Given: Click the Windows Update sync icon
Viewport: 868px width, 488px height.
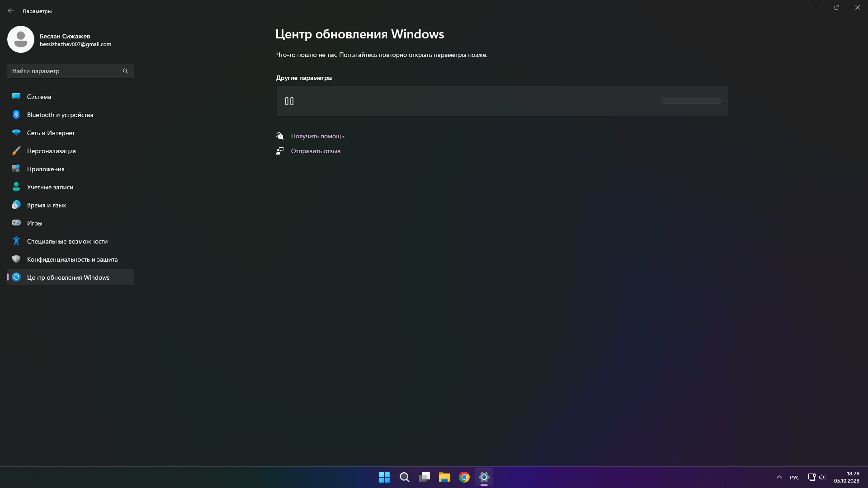Looking at the screenshot, I should pyautogui.click(x=16, y=277).
